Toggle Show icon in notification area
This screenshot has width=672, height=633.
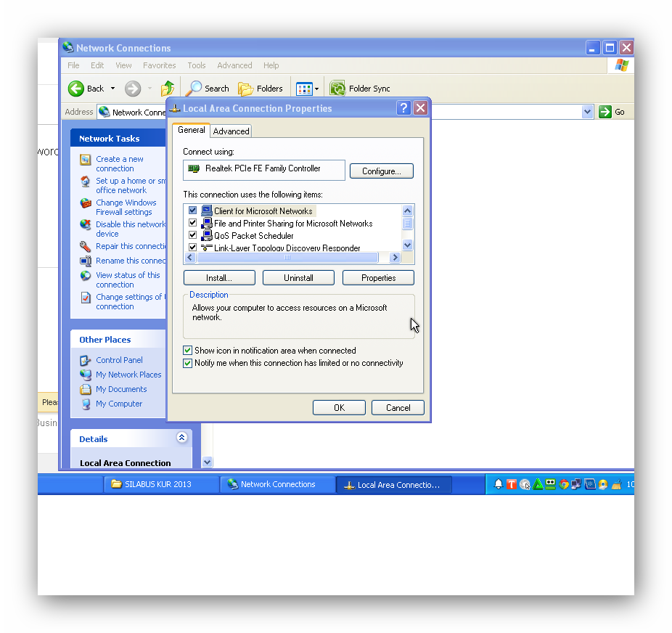tap(187, 350)
